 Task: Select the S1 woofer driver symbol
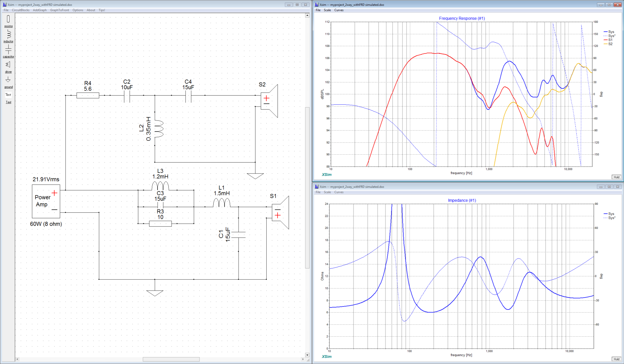pyautogui.click(x=280, y=212)
